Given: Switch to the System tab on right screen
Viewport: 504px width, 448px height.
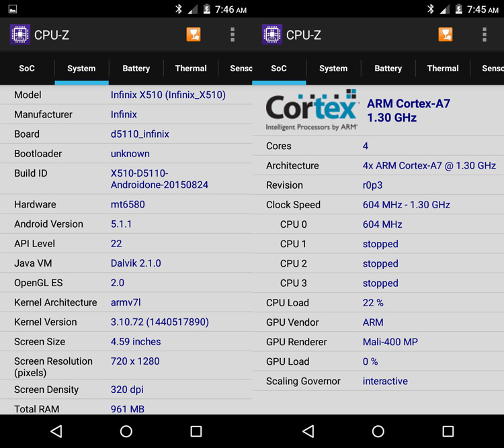Looking at the screenshot, I should [333, 68].
